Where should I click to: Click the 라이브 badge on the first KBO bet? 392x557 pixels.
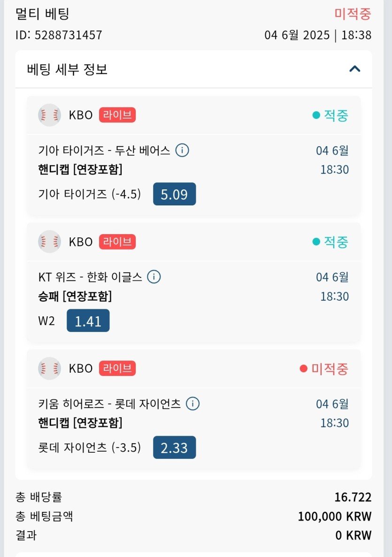tap(117, 115)
